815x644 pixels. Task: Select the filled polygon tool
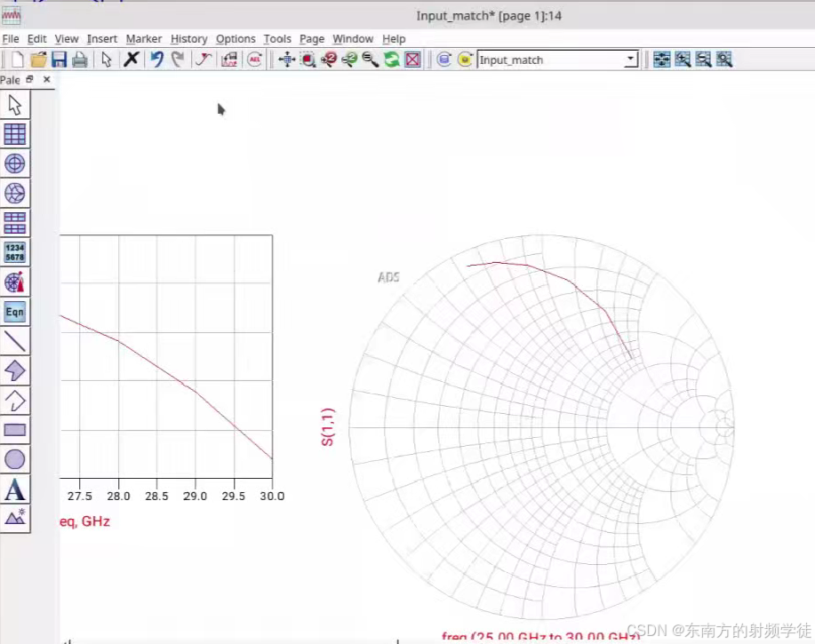pos(15,370)
